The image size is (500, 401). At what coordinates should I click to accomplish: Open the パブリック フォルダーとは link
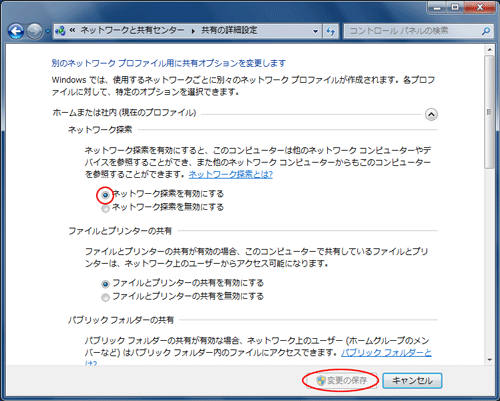386,353
